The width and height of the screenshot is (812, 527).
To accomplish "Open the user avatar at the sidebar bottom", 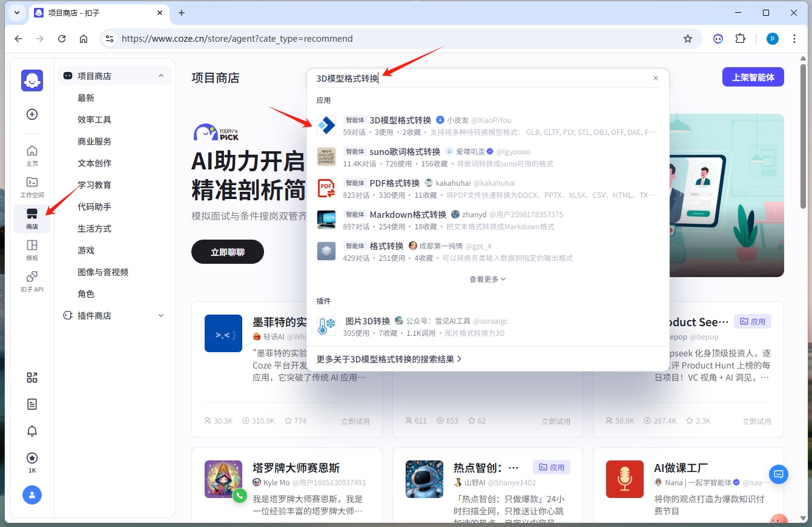I will point(32,495).
